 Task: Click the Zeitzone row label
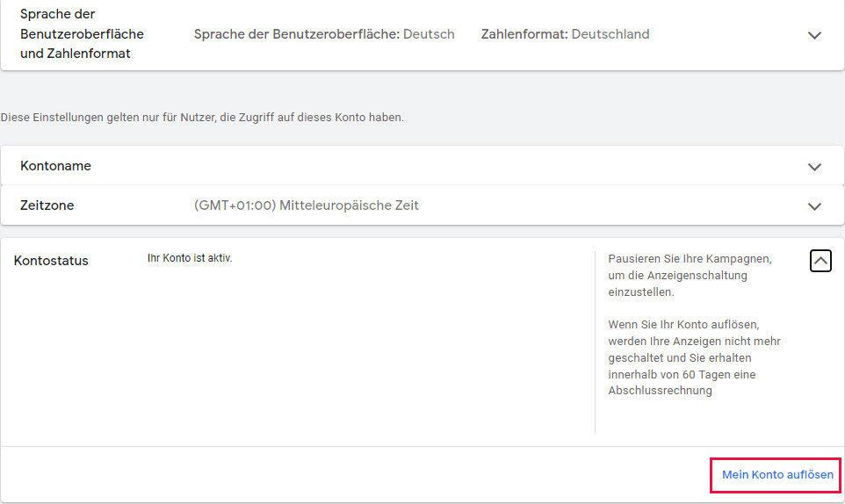(47, 205)
